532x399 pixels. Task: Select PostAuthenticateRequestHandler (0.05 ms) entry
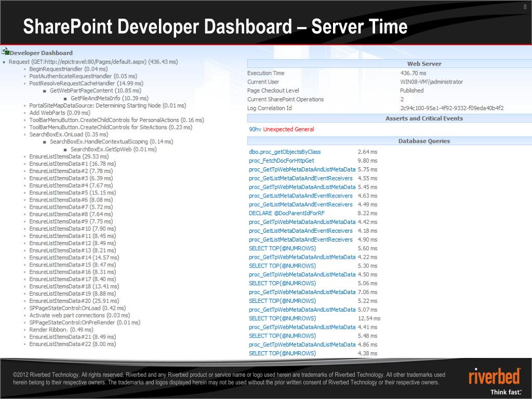pos(83,76)
